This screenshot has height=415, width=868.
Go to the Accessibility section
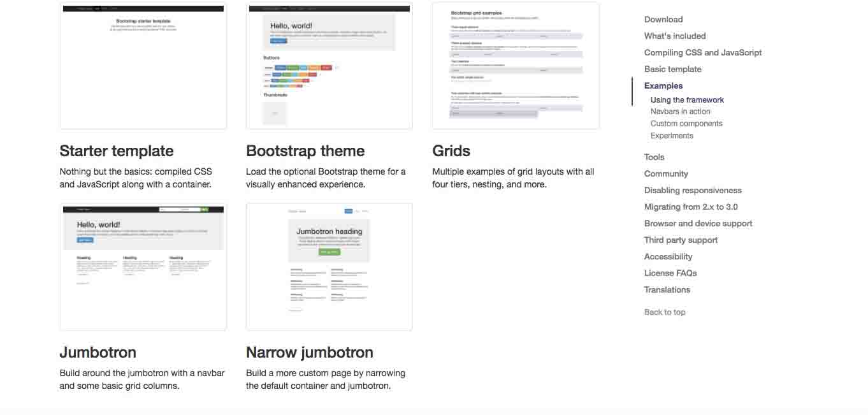click(x=668, y=257)
